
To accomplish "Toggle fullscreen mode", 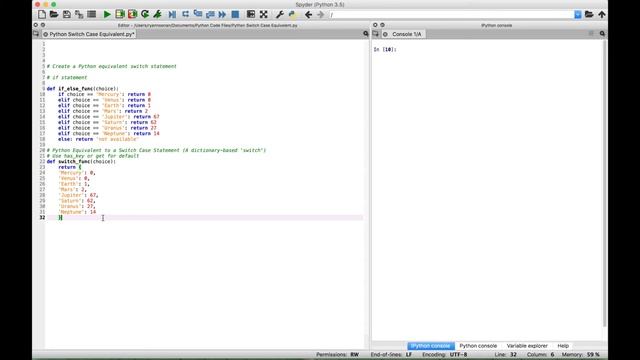I will pos(264,15).
